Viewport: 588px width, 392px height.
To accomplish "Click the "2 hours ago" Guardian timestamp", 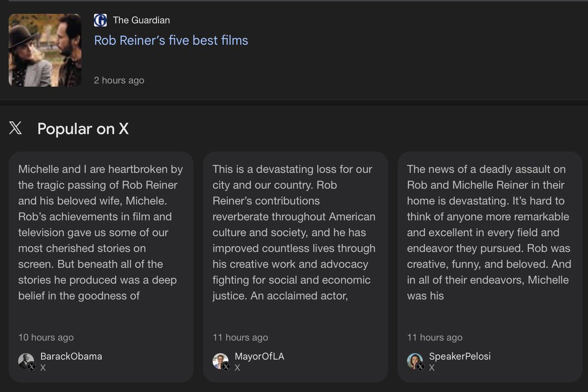I will (x=119, y=80).
